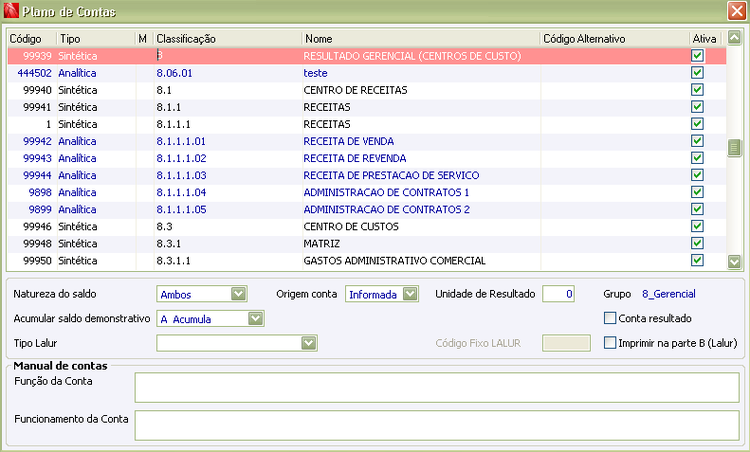
Task: Click the 8_Gerencial group link
Action: tap(669, 294)
